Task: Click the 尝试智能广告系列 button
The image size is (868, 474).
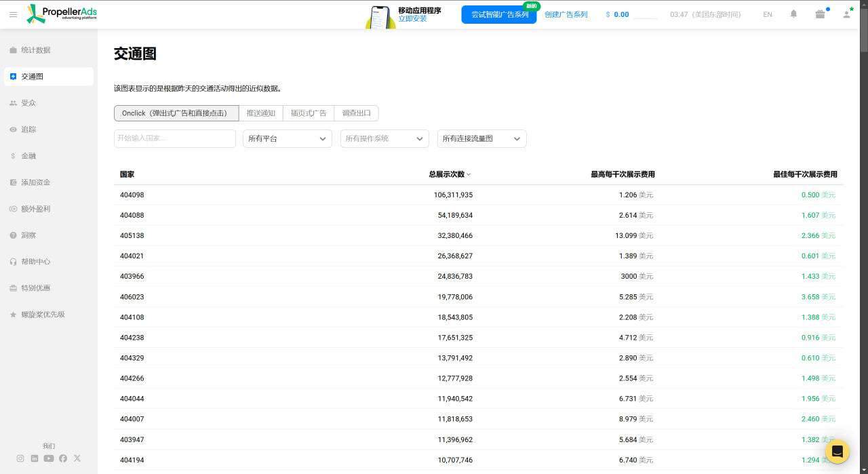Action: tap(499, 14)
